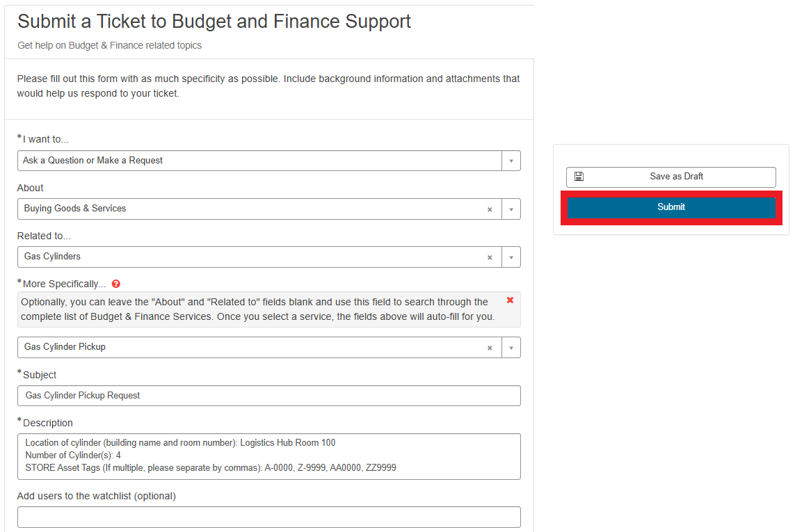This screenshot has height=532, width=795.
Task: Click into the Description text area
Action: tap(268, 456)
